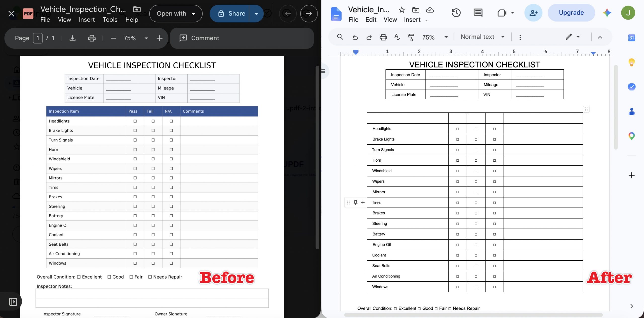Open editing mode pencil dropdown

pos(573,37)
